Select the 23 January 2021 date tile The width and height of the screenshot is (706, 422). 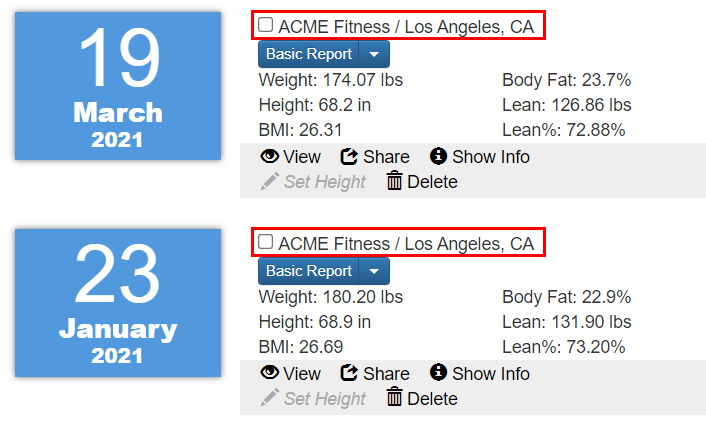[x=118, y=303]
